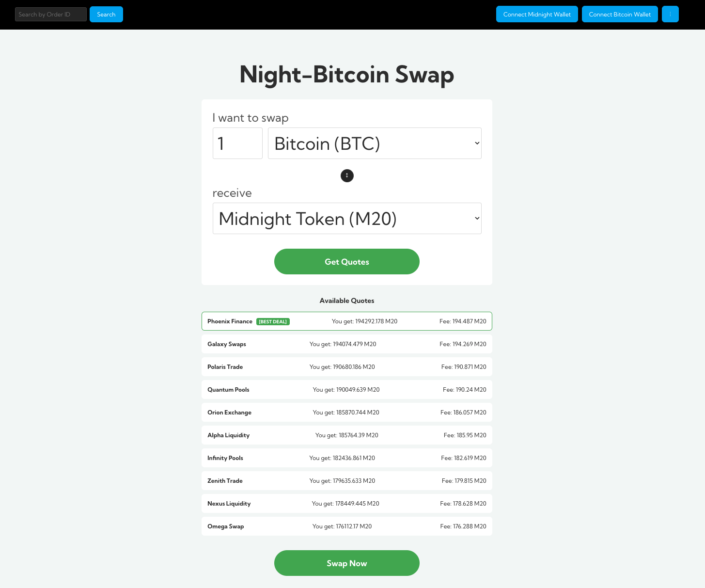
Task: Click the swap direction arrow icon
Action: tap(347, 175)
